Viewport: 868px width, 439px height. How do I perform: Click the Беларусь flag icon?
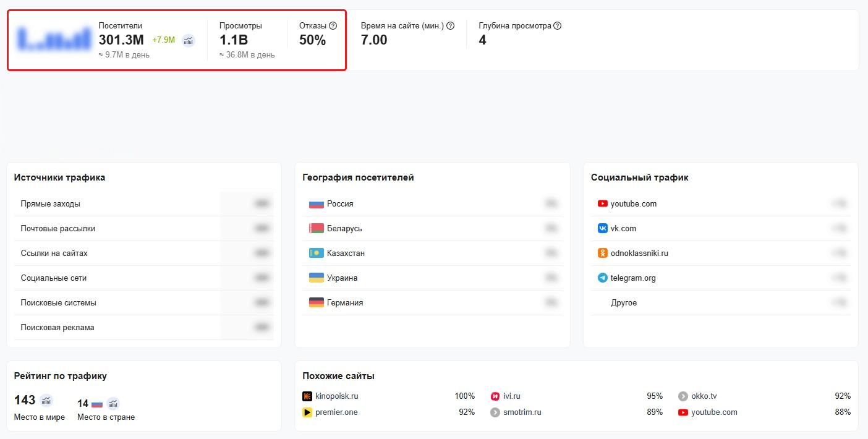317,229
